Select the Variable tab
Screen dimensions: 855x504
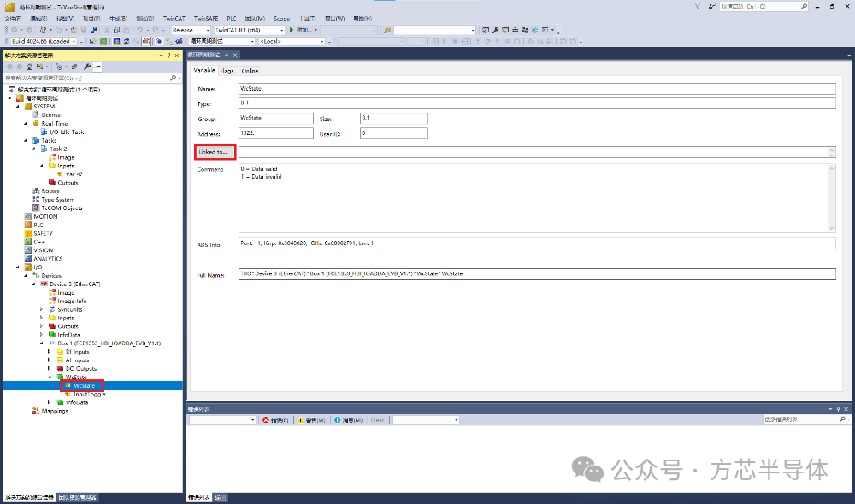tap(204, 70)
